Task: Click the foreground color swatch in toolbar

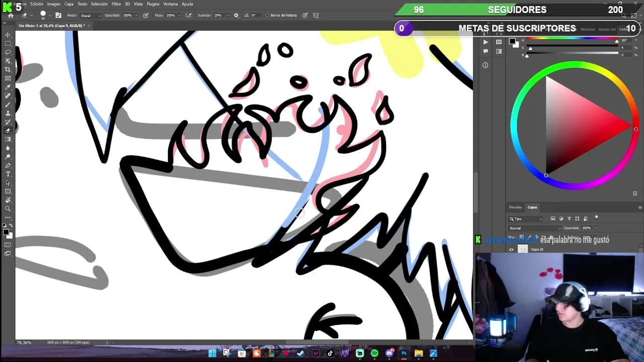Action: (x=6, y=232)
